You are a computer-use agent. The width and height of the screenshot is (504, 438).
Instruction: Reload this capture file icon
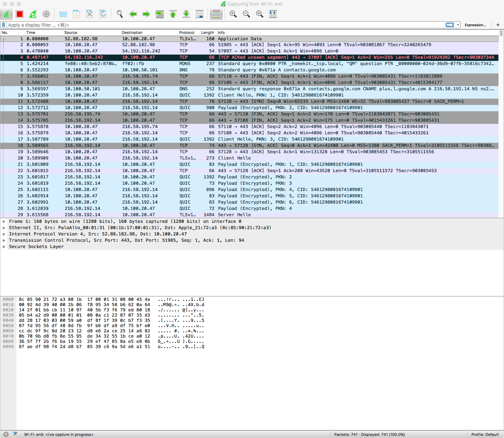pos(103,14)
